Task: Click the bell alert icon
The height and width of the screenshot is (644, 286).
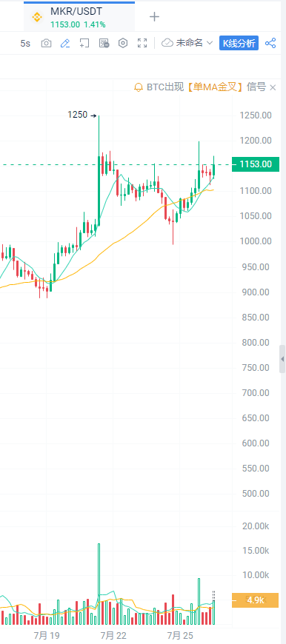Action: 139,87
